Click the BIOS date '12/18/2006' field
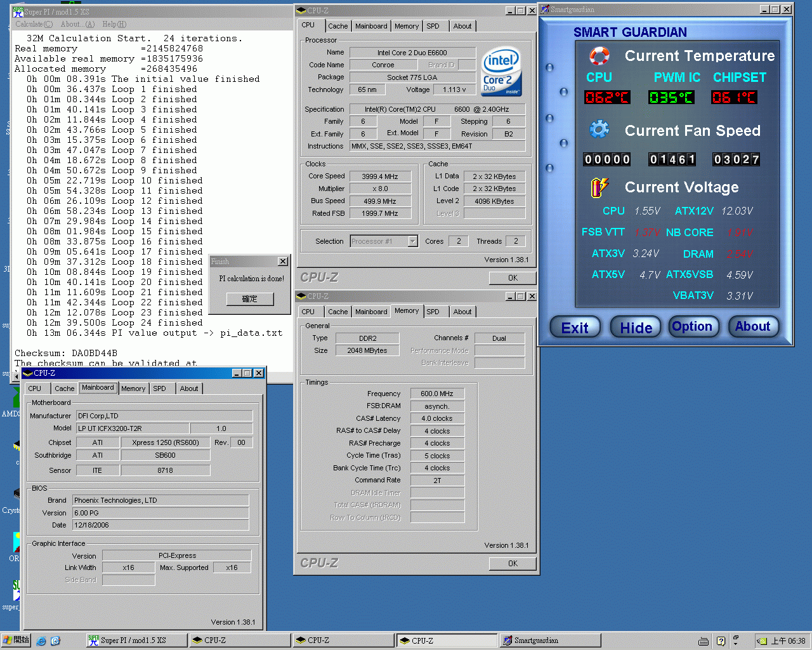This screenshot has height=650, width=812. [x=160, y=525]
